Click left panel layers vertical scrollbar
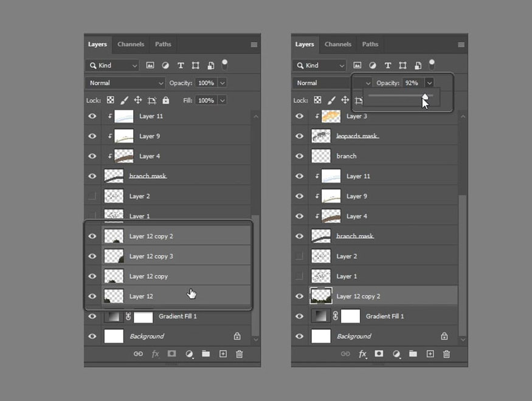Screen dimensions: 532x401 point(255,275)
